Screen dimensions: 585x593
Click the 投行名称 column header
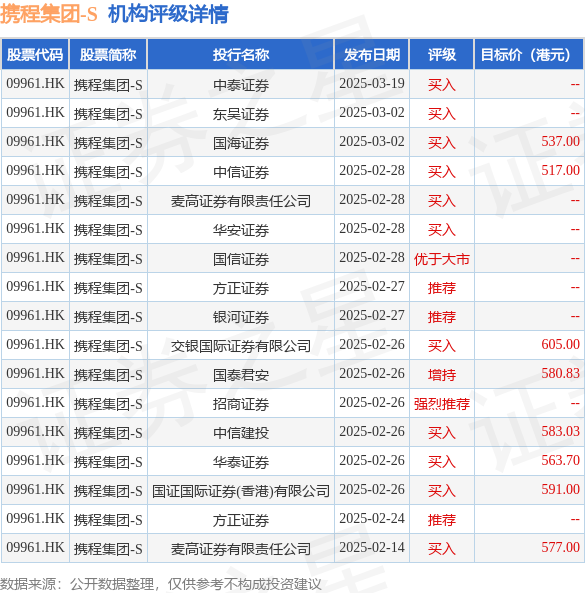point(241,54)
